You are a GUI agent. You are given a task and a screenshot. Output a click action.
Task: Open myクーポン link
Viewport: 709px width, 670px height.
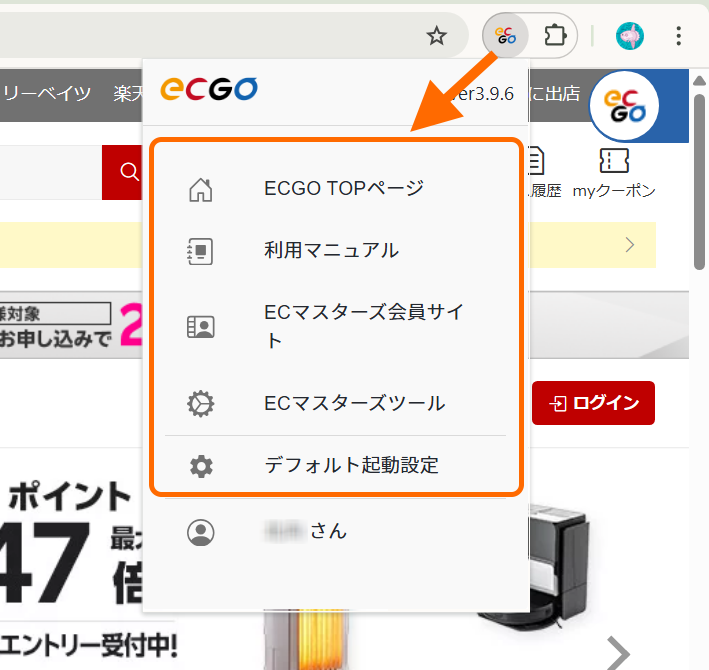[x=614, y=173]
